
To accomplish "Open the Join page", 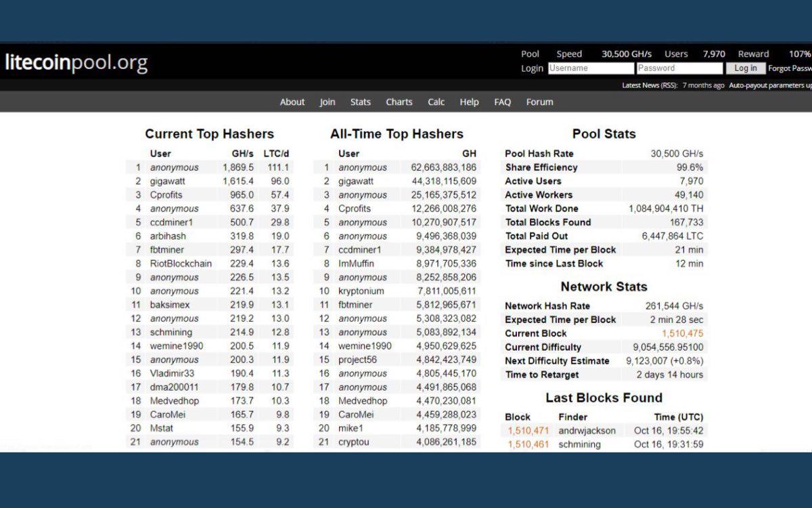I will coord(328,102).
